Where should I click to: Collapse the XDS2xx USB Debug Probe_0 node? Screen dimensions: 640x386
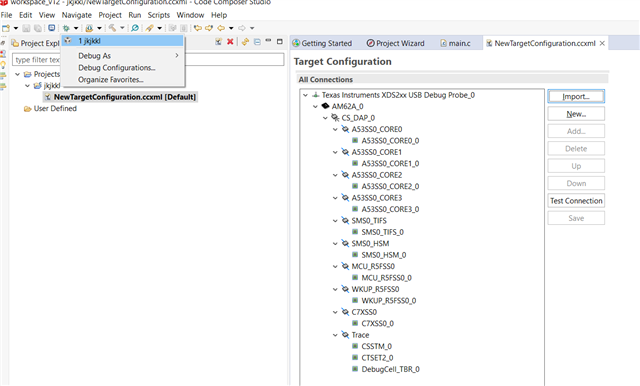point(305,95)
